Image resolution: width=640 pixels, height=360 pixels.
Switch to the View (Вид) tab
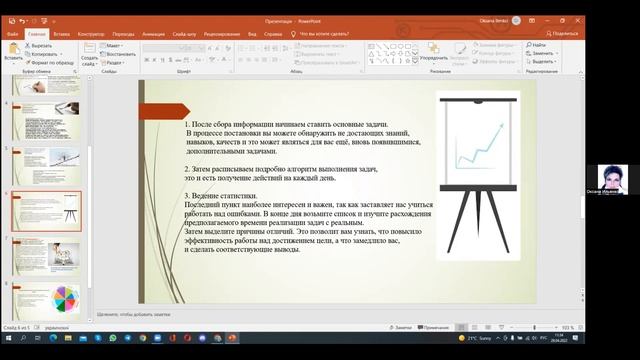252,34
